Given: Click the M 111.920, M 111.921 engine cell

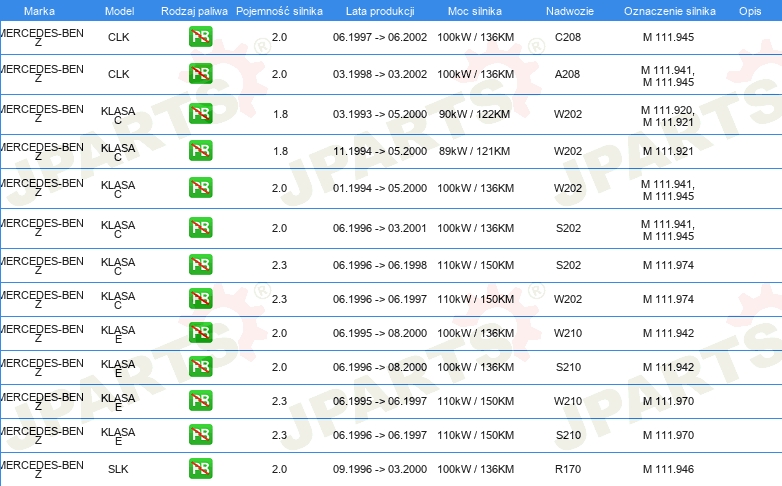Looking at the screenshot, I should (x=668, y=116).
